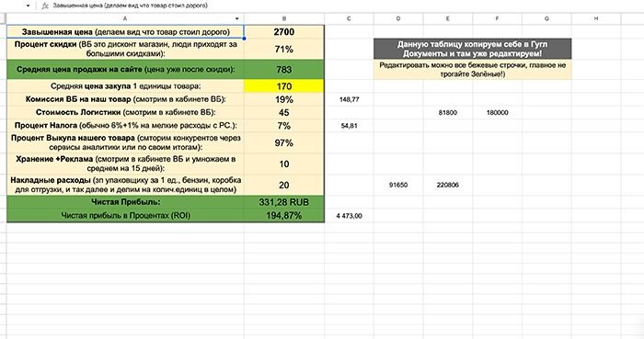Click the dark grey instruction header cell
Screen dimensions: 644x339
[x=472, y=49]
